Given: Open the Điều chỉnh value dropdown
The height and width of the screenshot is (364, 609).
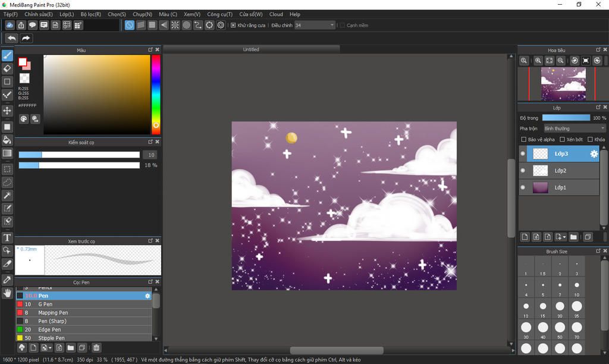Looking at the screenshot, I should 315,25.
